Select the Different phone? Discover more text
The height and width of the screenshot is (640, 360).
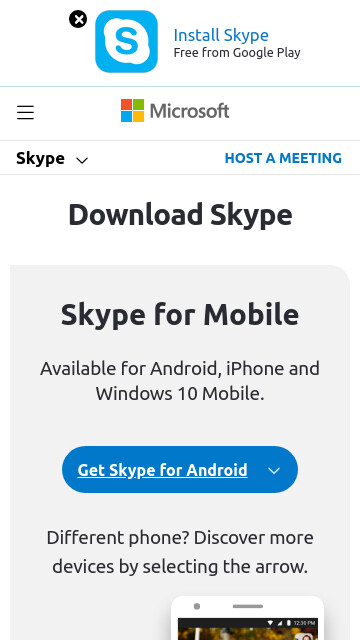click(180, 538)
